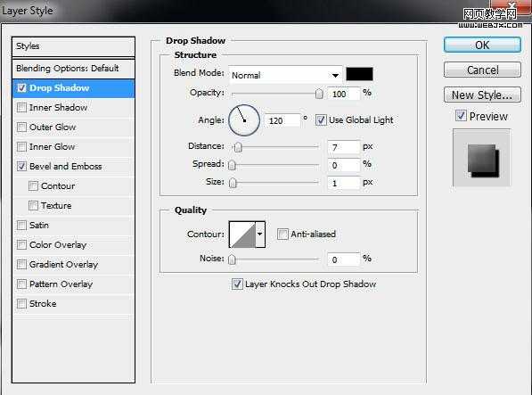Open the Satin settings label
Viewport: 532px width, 395px height.
click(x=39, y=226)
